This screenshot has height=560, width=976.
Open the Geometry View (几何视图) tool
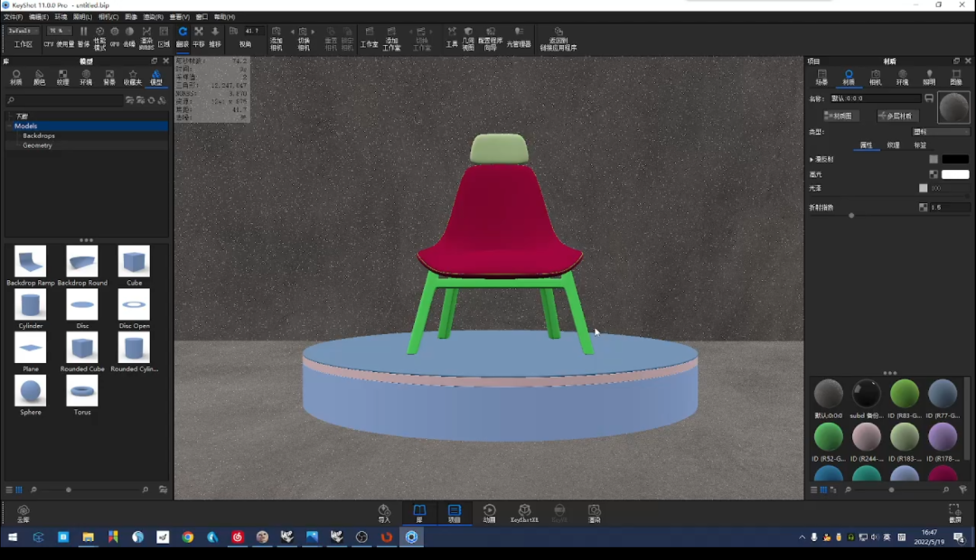(468, 38)
